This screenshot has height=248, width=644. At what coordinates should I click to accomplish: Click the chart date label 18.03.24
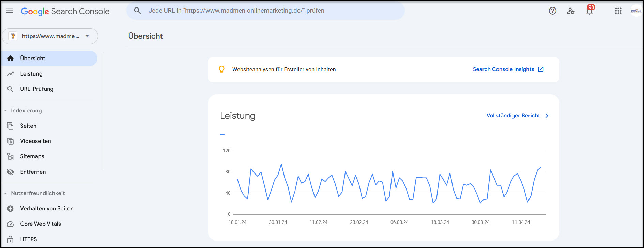(440, 222)
